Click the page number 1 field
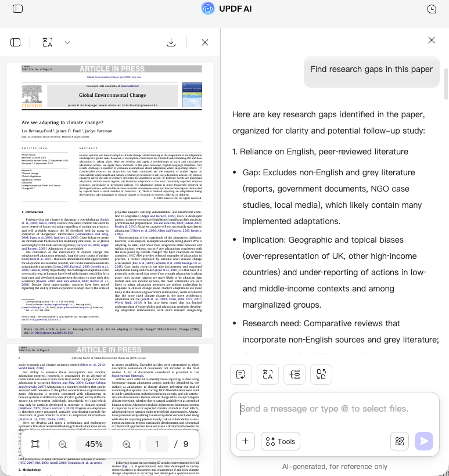The width and height of the screenshot is (449, 476). [157, 444]
